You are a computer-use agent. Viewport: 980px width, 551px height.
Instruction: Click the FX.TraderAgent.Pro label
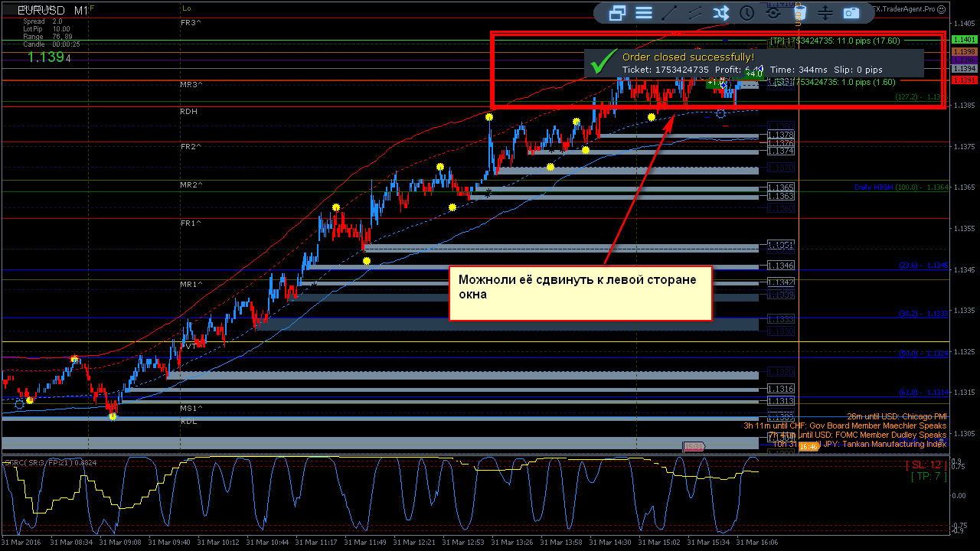[904, 9]
